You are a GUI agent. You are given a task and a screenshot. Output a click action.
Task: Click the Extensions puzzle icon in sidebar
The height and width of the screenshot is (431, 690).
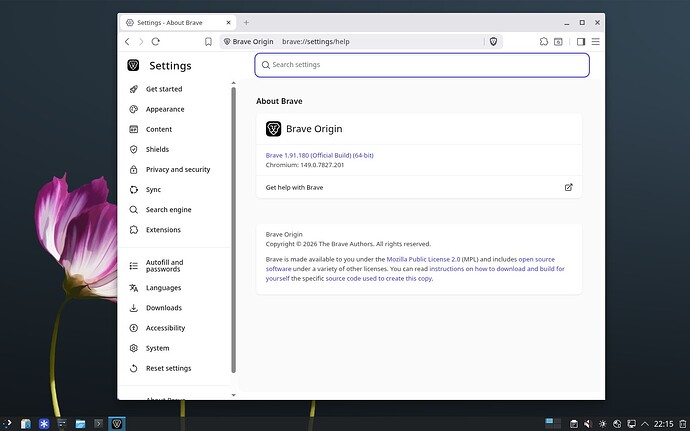[133, 230]
